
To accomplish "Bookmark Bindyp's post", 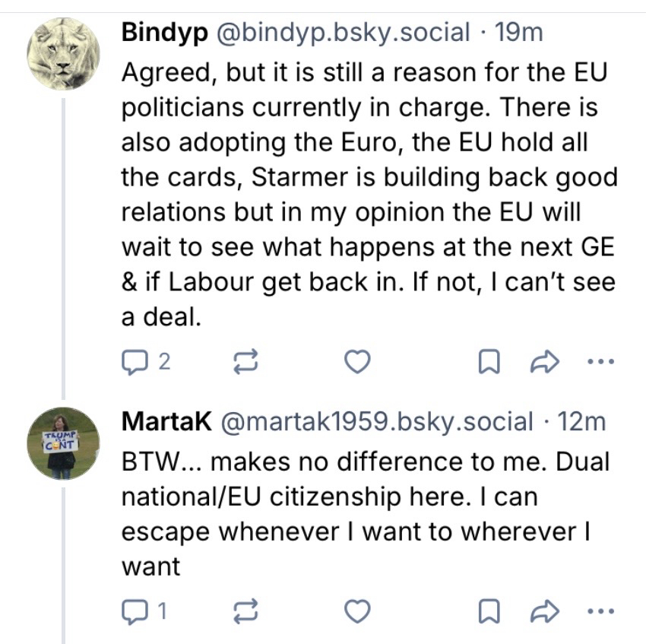I will [x=489, y=363].
